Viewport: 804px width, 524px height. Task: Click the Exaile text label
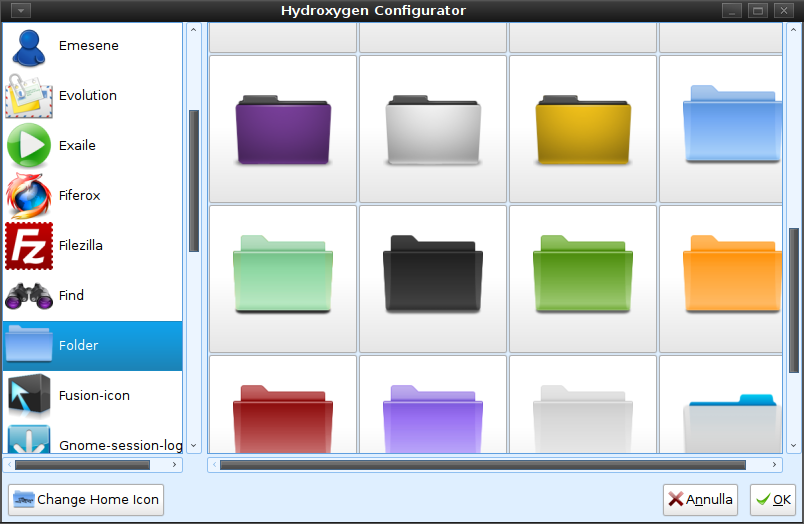(77, 146)
